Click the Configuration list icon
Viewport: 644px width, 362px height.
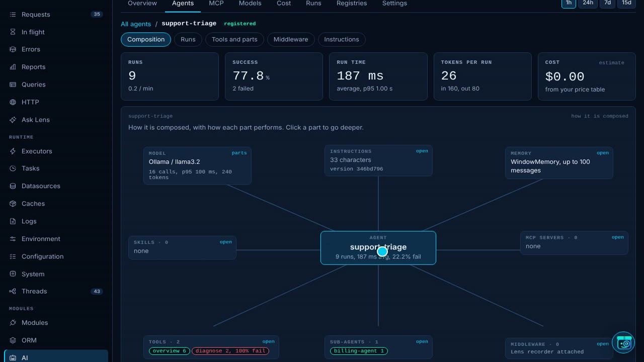(x=13, y=256)
